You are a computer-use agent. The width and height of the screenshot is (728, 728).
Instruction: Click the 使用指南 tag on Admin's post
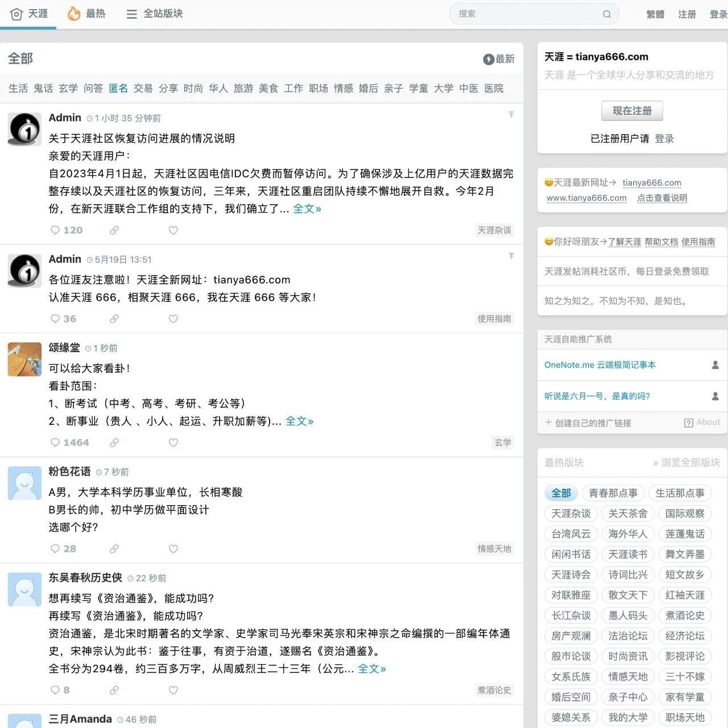494,319
